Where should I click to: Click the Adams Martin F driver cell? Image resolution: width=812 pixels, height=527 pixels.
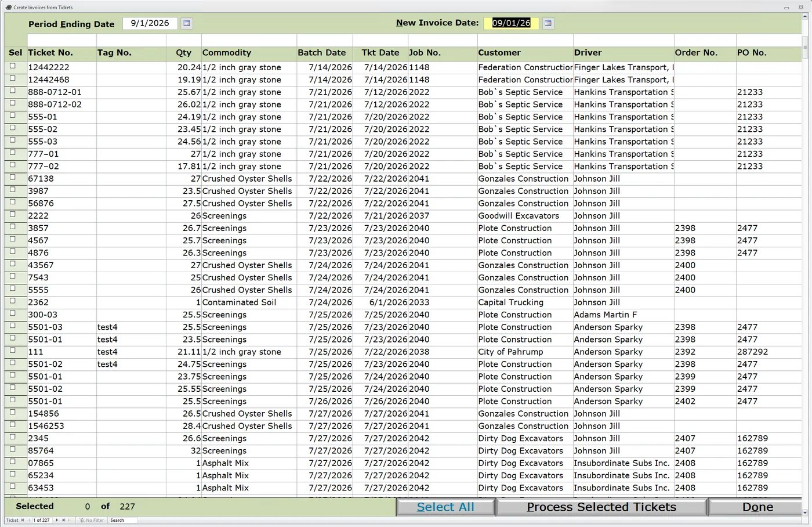click(623, 315)
